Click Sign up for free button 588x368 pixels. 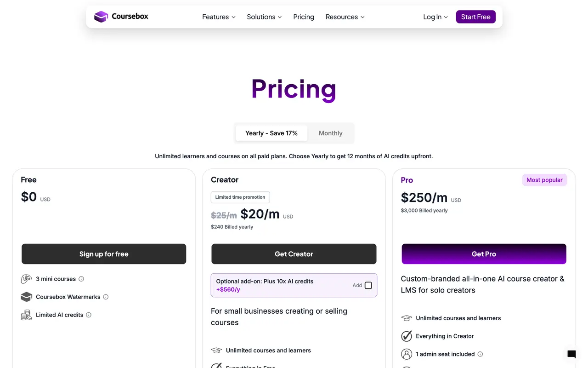tap(104, 254)
